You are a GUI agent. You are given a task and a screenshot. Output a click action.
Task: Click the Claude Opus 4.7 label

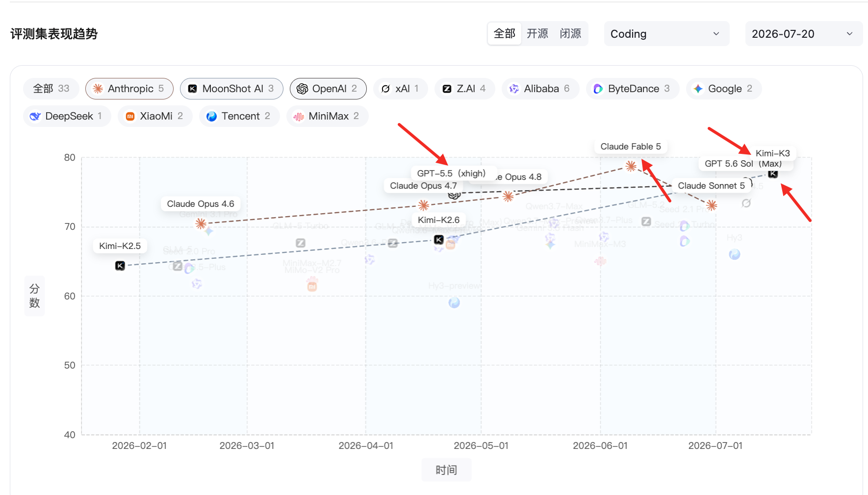423,186
